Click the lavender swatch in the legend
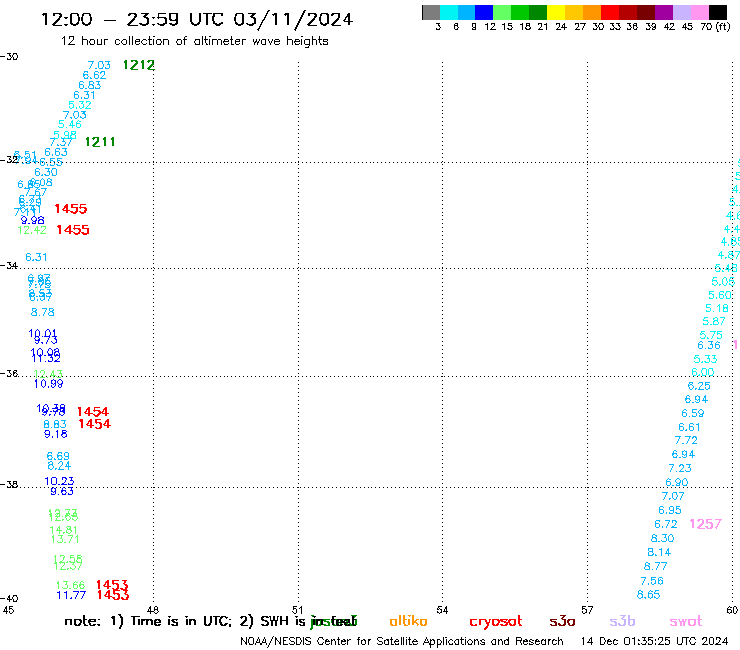This screenshot has height=650, width=740. [682, 13]
